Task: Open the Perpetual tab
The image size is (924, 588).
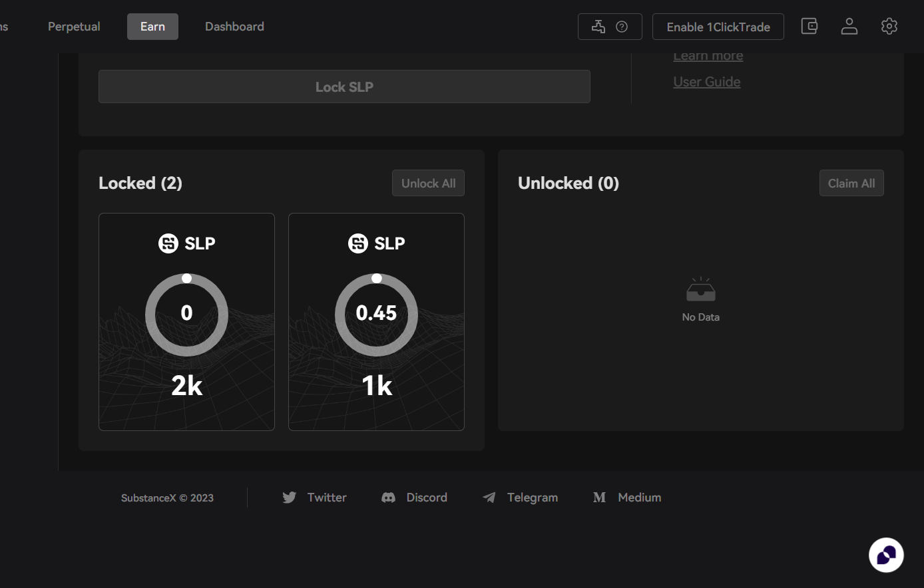Action: pos(74,27)
